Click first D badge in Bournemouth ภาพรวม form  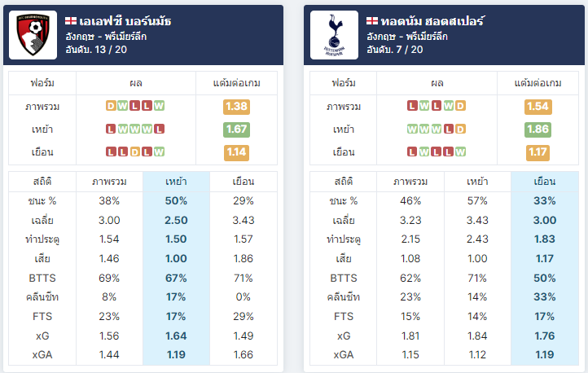click(x=111, y=106)
